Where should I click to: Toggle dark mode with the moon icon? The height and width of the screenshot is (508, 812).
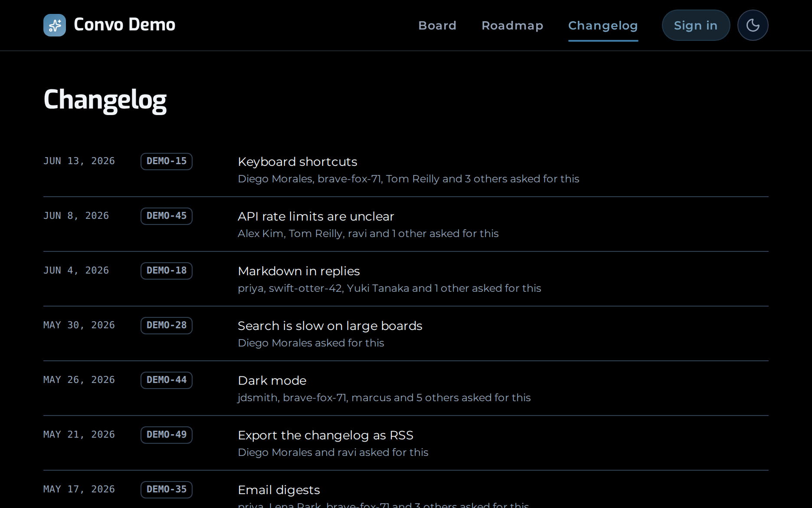click(753, 25)
